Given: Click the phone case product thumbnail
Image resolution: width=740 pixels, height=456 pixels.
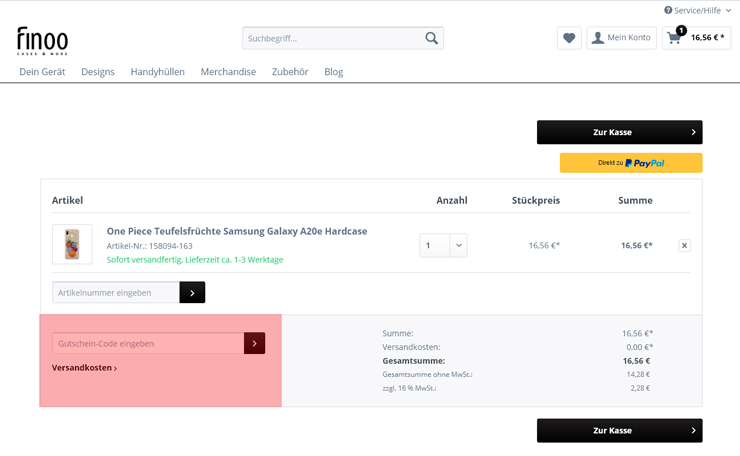Looking at the screenshot, I should [x=72, y=244].
